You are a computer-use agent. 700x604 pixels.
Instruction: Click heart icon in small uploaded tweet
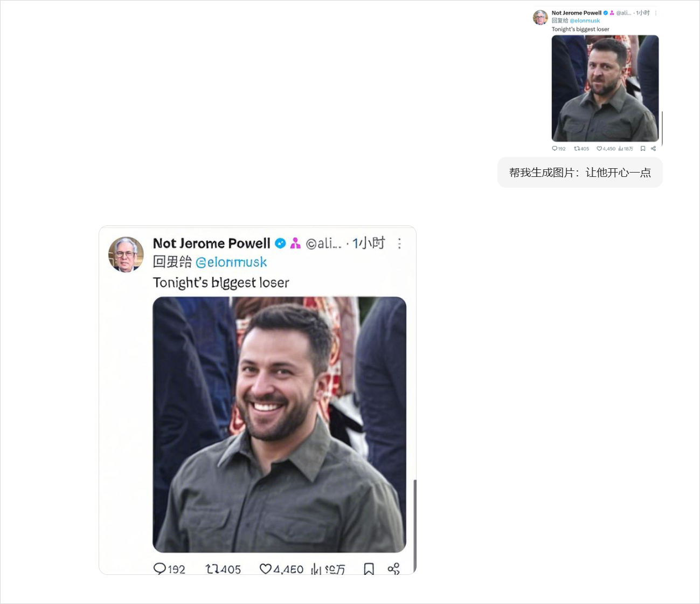coord(599,149)
